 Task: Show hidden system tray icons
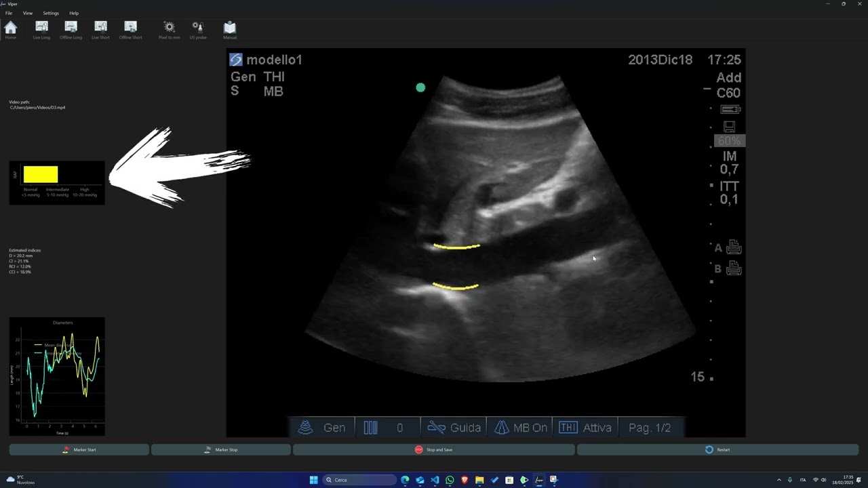[x=778, y=480]
